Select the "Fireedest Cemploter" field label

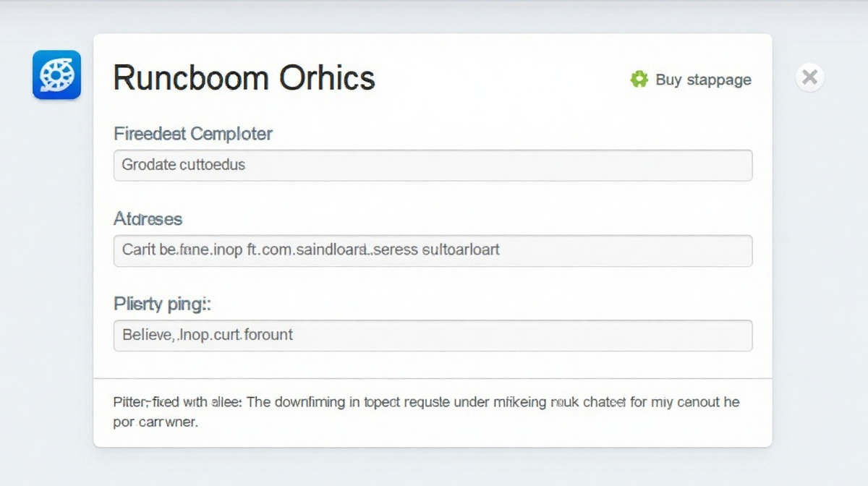point(192,134)
